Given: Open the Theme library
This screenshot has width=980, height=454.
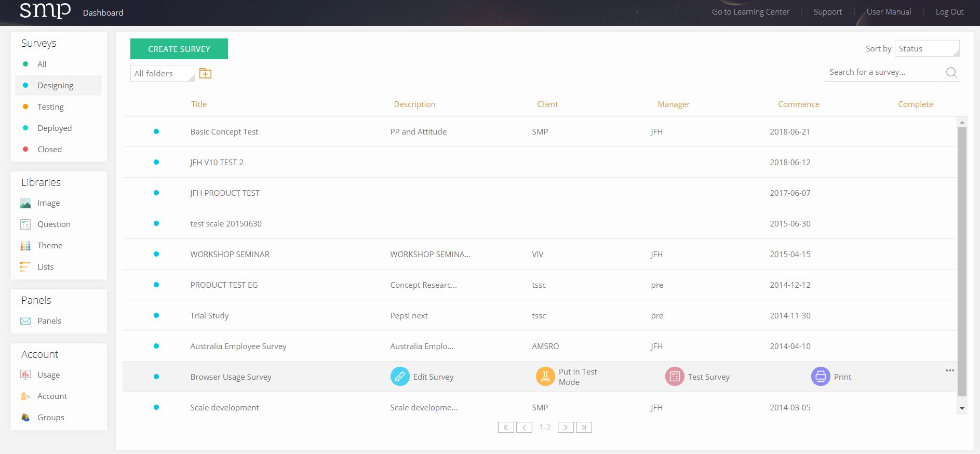Looking at the screenshot, I should click(x=50, y=246).
